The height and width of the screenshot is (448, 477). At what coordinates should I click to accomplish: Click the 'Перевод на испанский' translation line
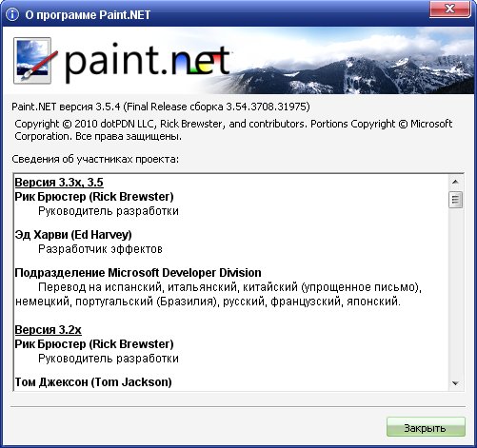218,294
